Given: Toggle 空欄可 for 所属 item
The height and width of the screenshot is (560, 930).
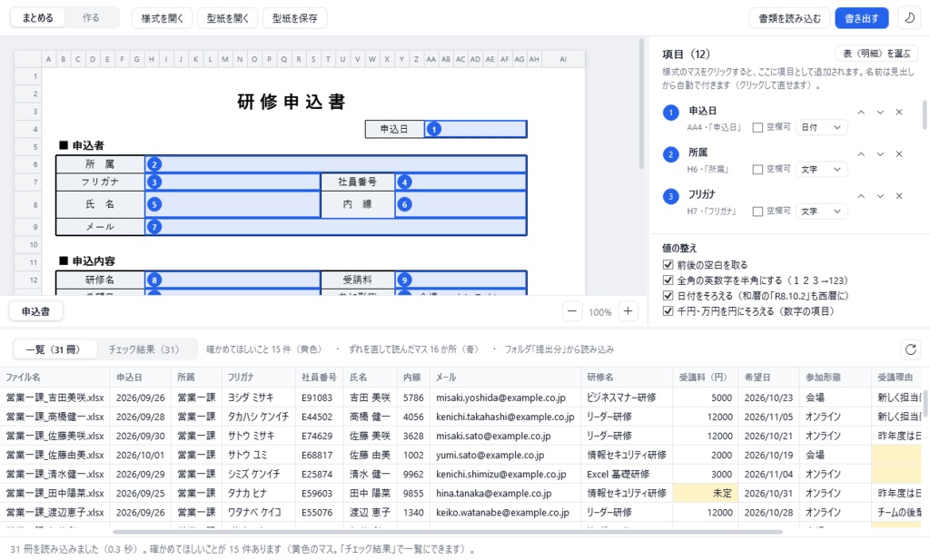Looking at the screenshot, I should click(x=757, y=170).
